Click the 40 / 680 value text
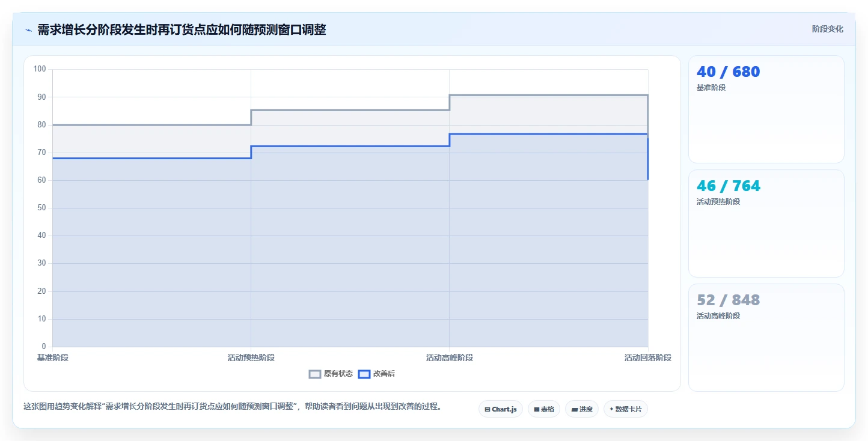Image resolution: width=868 pixels, height=441 pixels. 728,72
